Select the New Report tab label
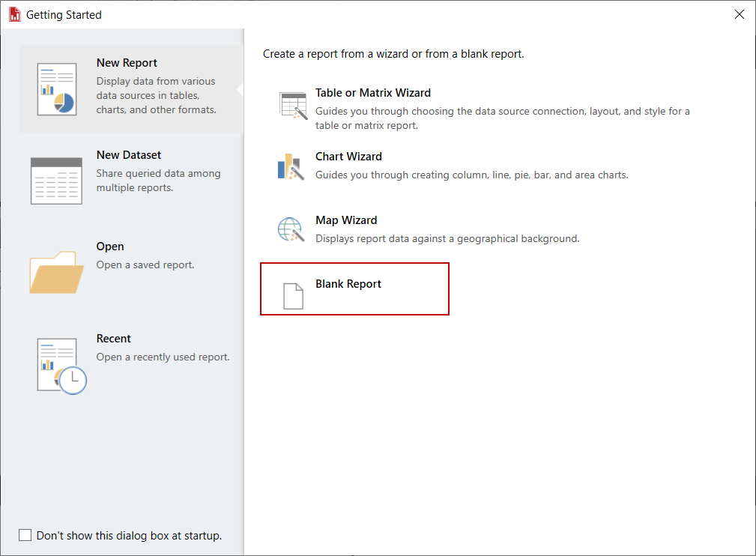 pos(127,63)
